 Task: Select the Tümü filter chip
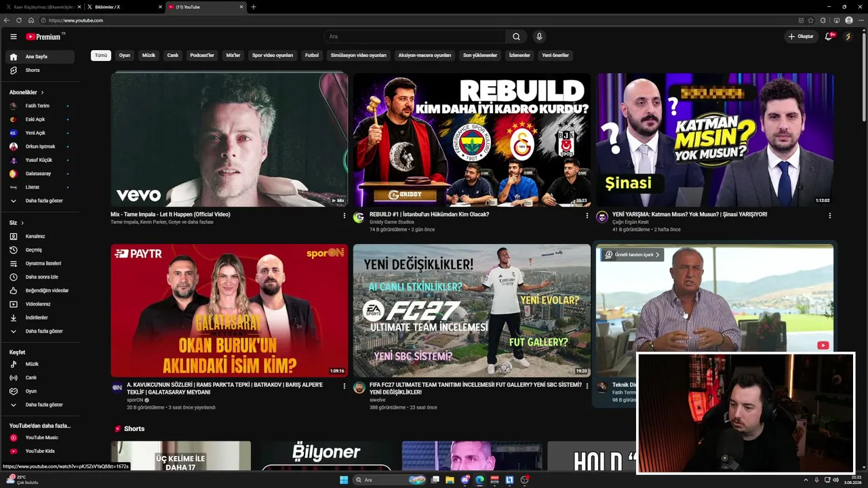101,56
